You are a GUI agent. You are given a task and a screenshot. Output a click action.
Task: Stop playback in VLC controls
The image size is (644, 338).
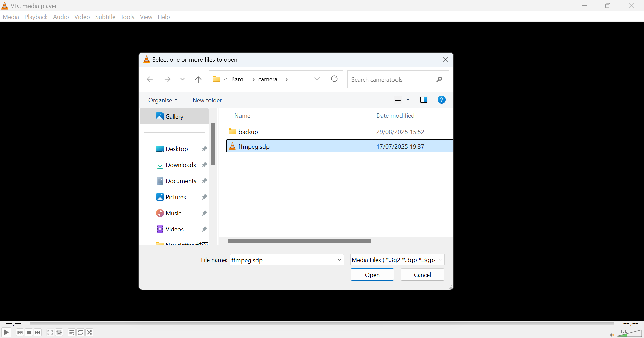point(29,332)
